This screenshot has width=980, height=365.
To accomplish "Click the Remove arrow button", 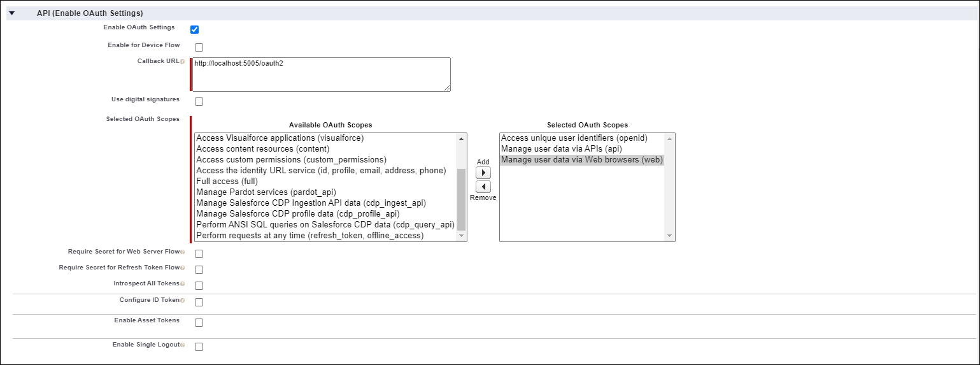I will coord(483,187).
